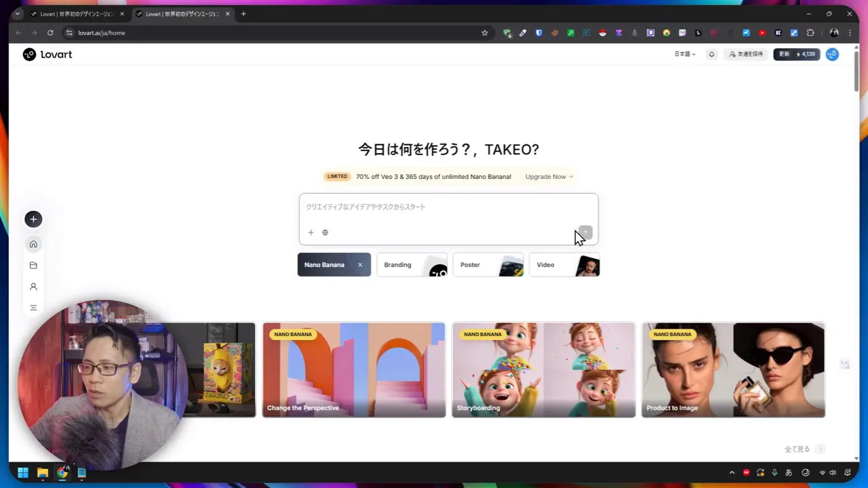Click the red YouTube extension icon
Viewport: 868px width, 488px height.
click(762, 33)
